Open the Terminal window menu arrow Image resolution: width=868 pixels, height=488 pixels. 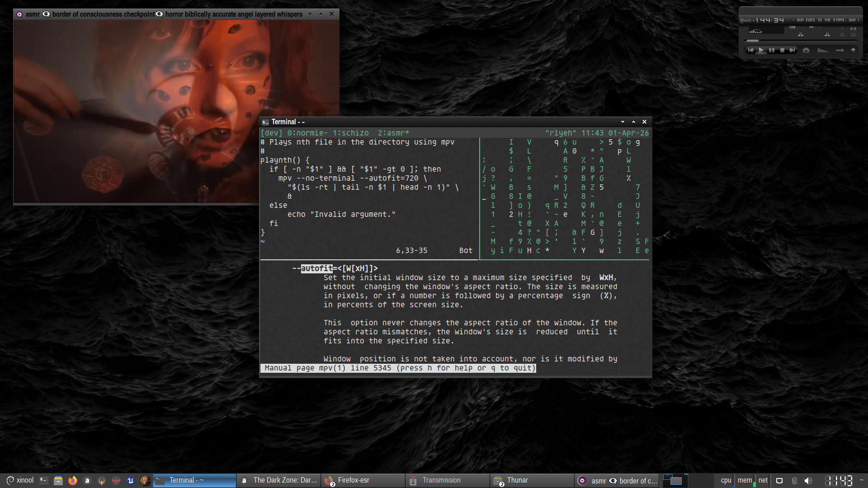[x=623, y=122]
